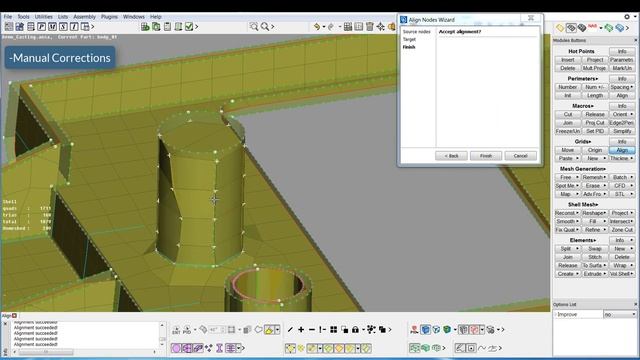Open the Tools menu
Screen dimensions: 640x360
pos(23,17)
